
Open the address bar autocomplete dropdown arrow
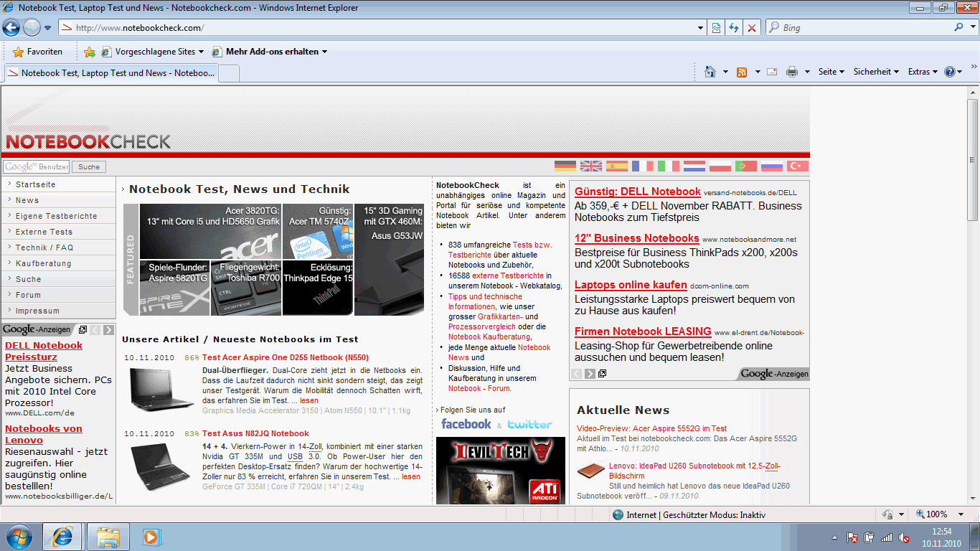pos(701,28)
